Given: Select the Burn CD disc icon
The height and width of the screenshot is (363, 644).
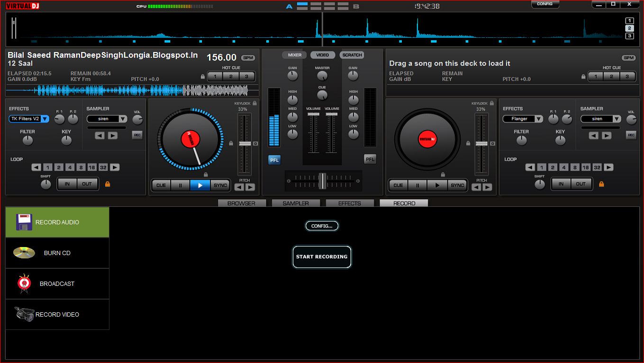Looking at the screenshot, I should (x=24, y=253).
